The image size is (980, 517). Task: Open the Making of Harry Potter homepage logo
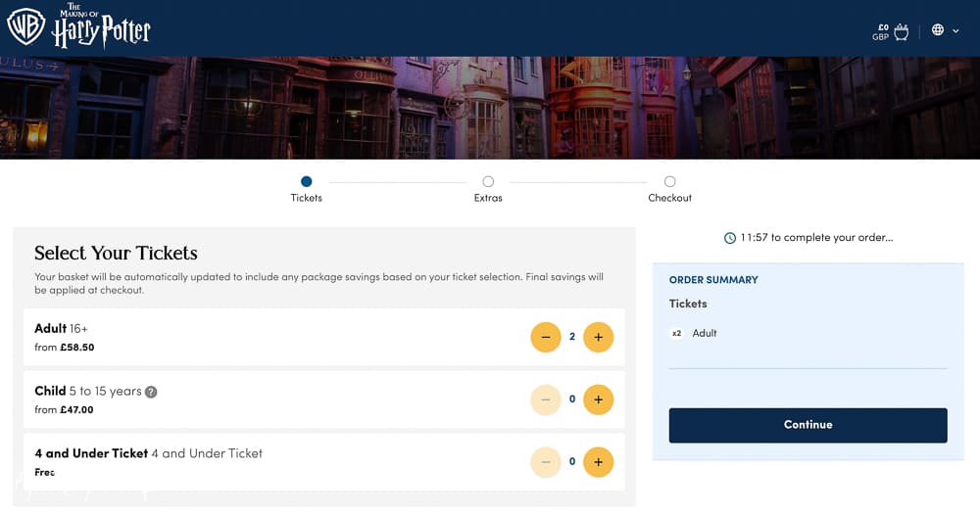(x=101, y=25)
